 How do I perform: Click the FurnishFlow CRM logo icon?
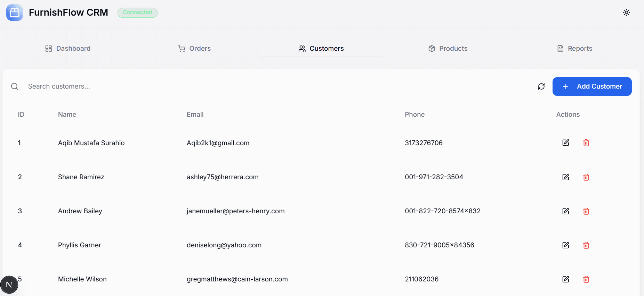point(15,13)
